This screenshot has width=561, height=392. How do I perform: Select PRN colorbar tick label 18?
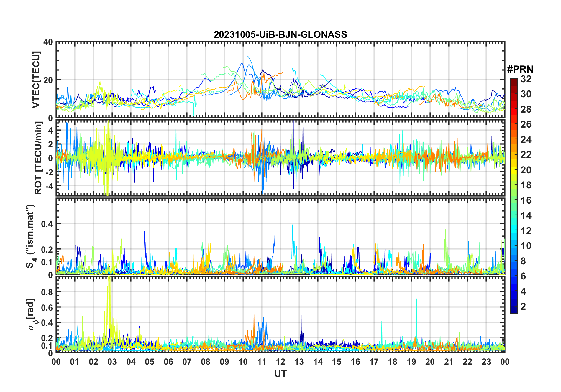[526, 185]
